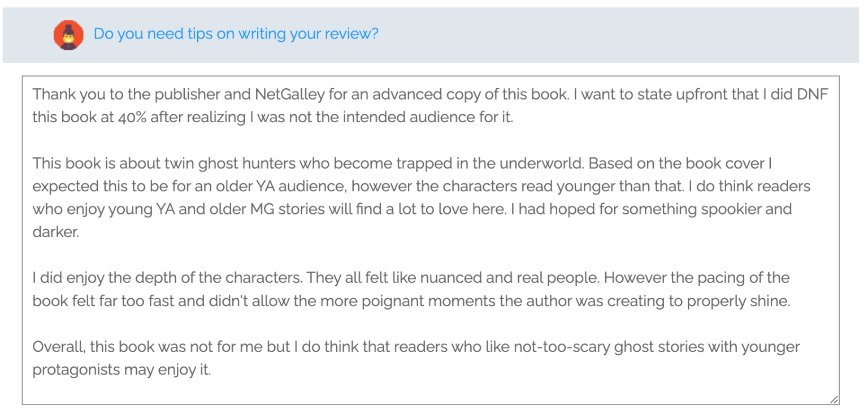The width and height of the screenshot is (868, 413).
Task: Place cursor at end of 'may enjoy it.'
Action: 213,369
